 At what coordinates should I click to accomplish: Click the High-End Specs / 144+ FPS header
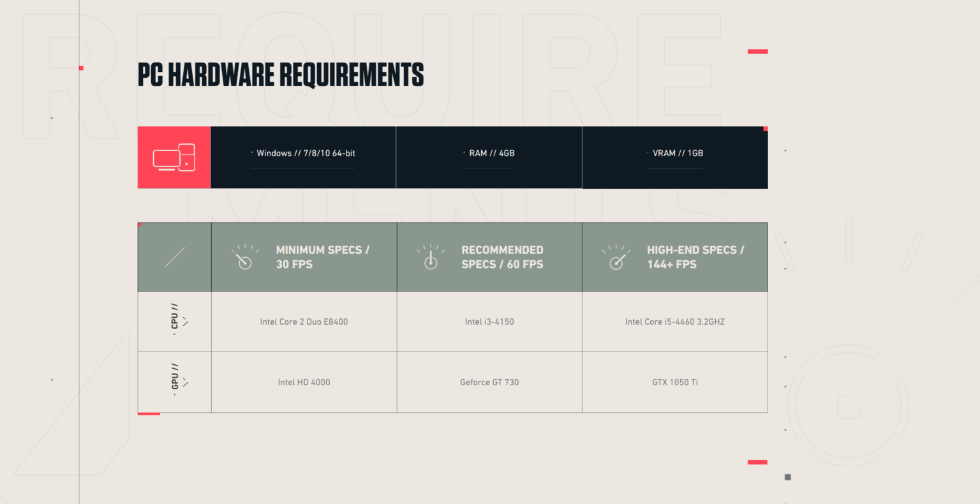click(x=695, y=257)
